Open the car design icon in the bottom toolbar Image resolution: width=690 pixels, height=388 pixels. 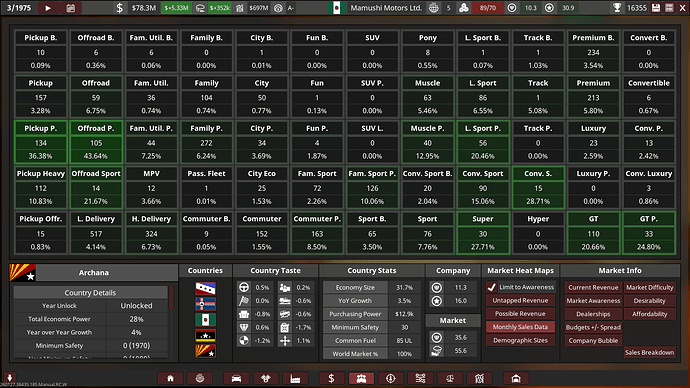coord(236,378)
